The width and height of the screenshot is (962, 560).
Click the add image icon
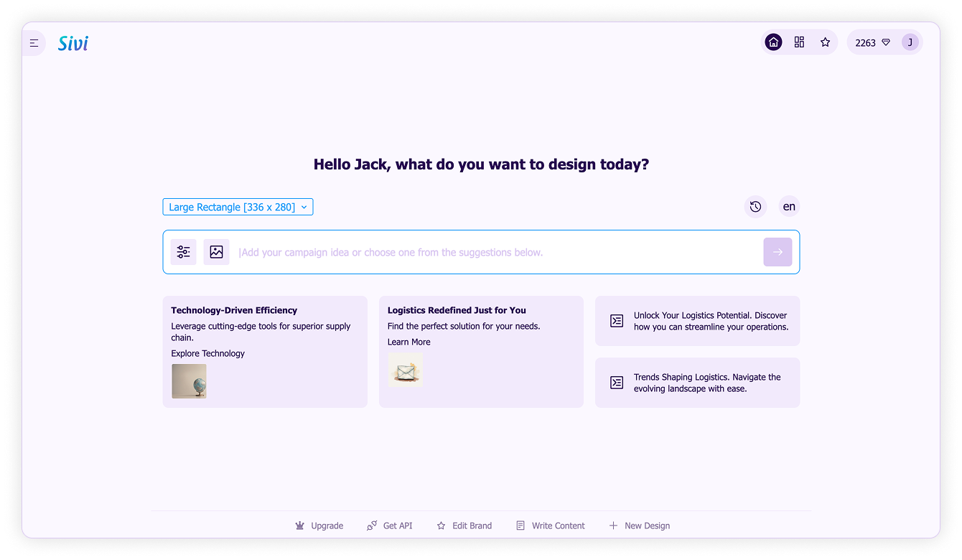[216, 252]
